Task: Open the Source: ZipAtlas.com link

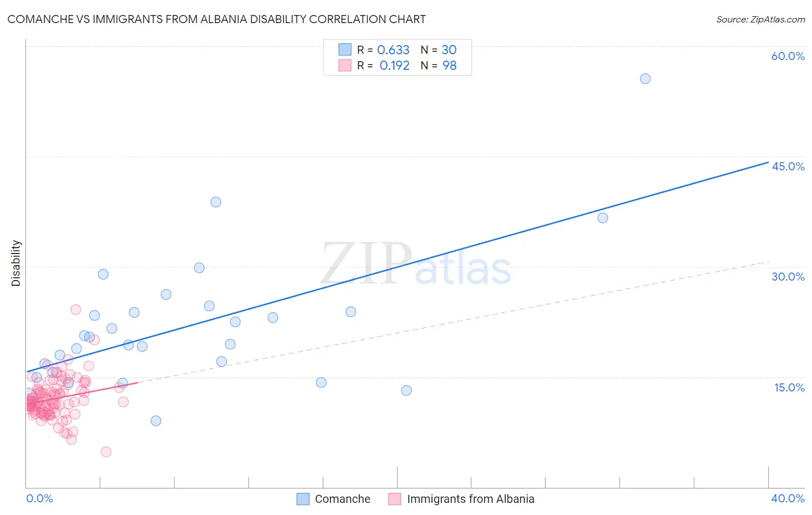Action: tap(761, 19)
